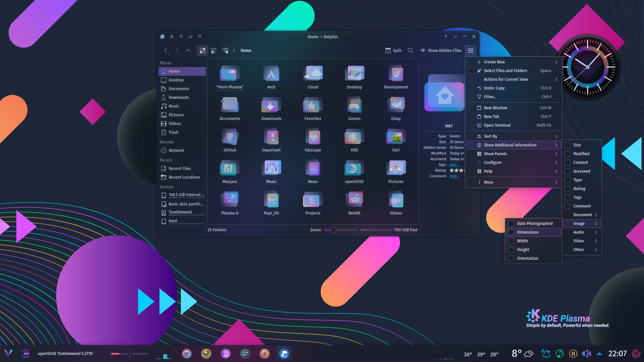Go forward using the forward arrow
The image size is (644, 362).
click(x=177, y=51)
